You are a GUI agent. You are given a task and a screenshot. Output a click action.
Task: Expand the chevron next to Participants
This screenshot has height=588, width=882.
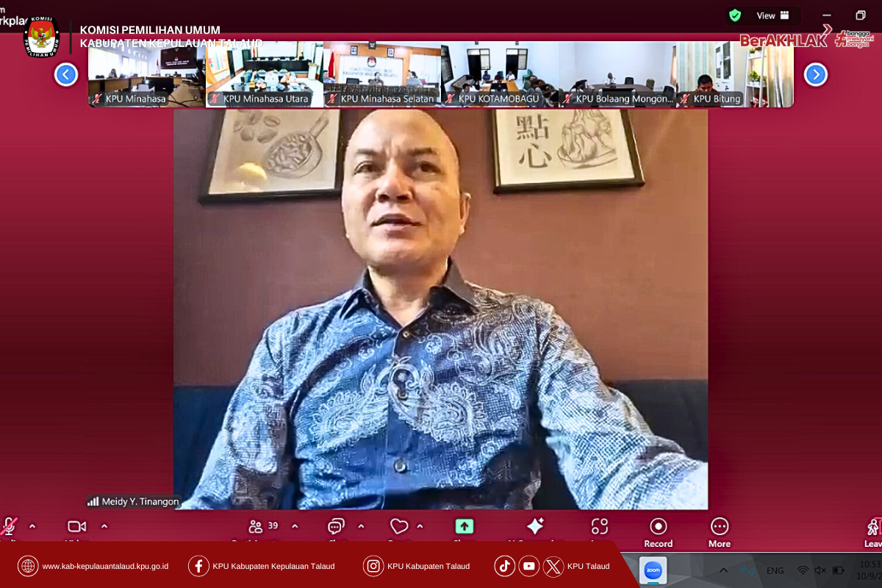295,526
